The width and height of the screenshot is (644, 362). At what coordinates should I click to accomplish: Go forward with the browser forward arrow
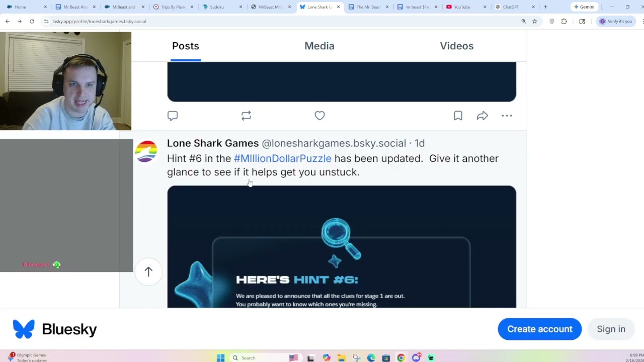20,21
